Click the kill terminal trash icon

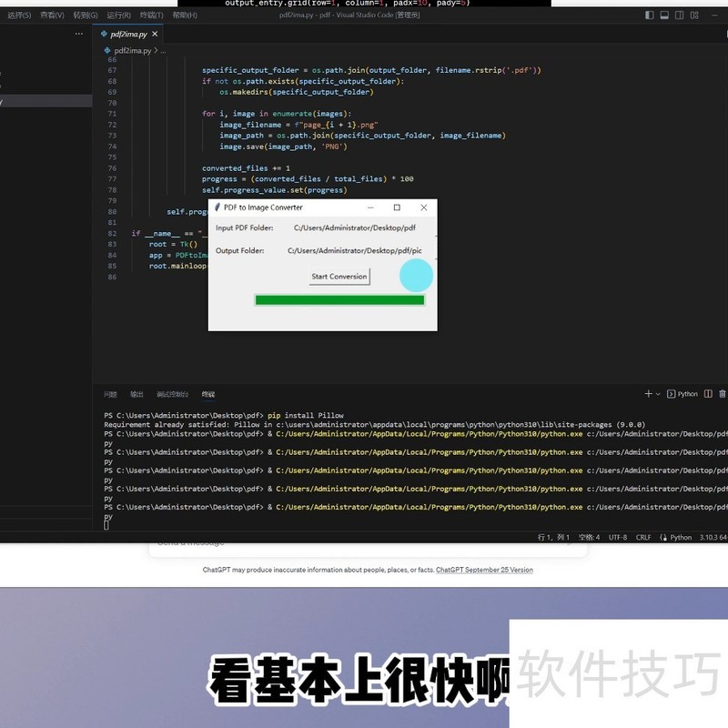click(723, 394)
